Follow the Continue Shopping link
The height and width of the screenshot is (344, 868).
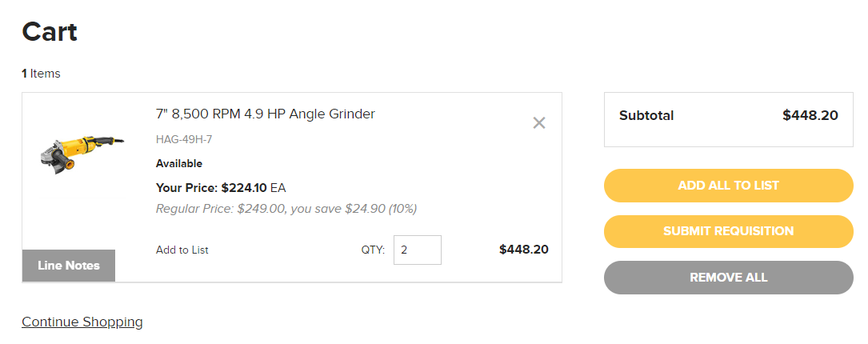pyautogui.click(x=82, y=322)
